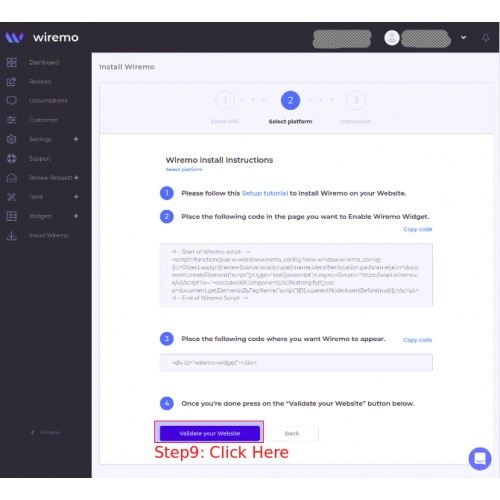Expand the Settings submenu plus
The width and height of the screenshot is (500, 500).
click(76, 139)
